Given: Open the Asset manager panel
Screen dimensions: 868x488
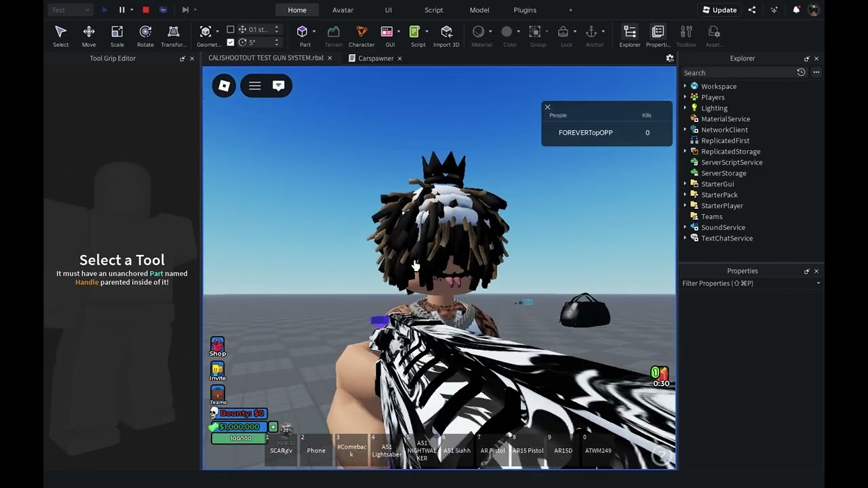Looking at the screenshot, I should tap(714, 36).
